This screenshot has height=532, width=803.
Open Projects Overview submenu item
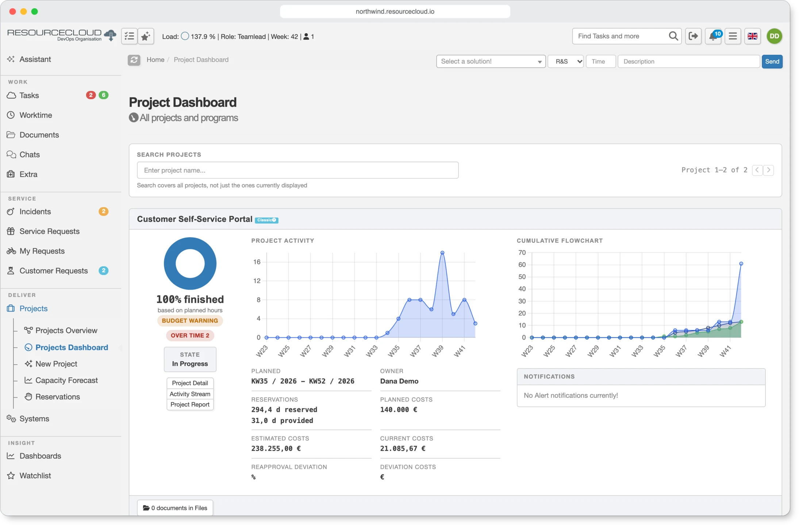[66, 331]
